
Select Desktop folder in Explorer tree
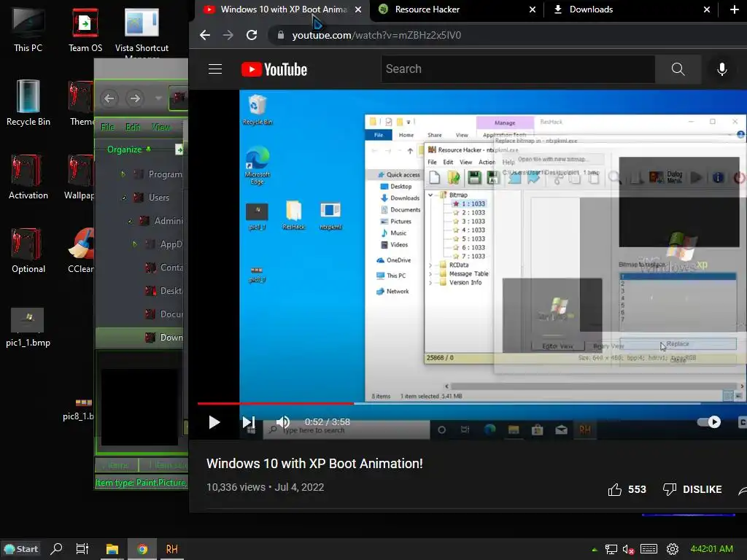click(x=164, y=291)
